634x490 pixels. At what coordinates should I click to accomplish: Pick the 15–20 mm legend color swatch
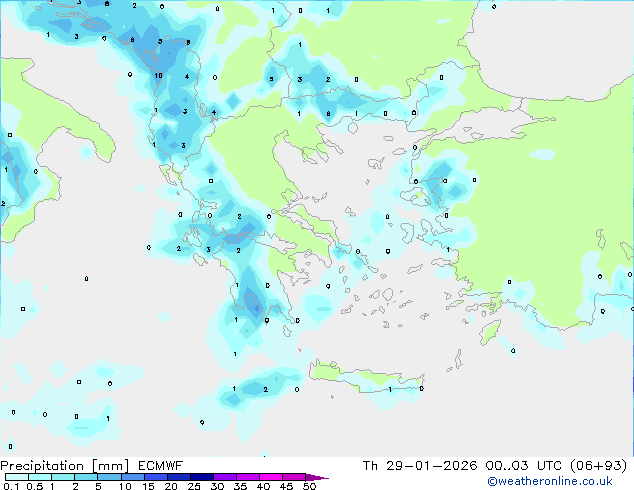(x=155, y=477)
